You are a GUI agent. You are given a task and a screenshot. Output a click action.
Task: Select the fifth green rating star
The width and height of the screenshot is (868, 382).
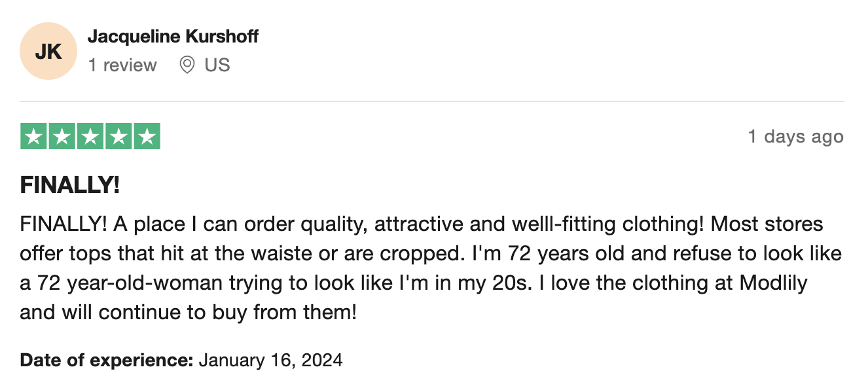point(147,136)
